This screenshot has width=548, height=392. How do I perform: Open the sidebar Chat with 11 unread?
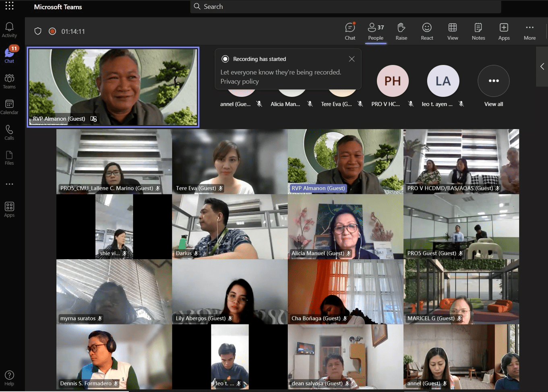pyautogui.click(x=9, y=55)
